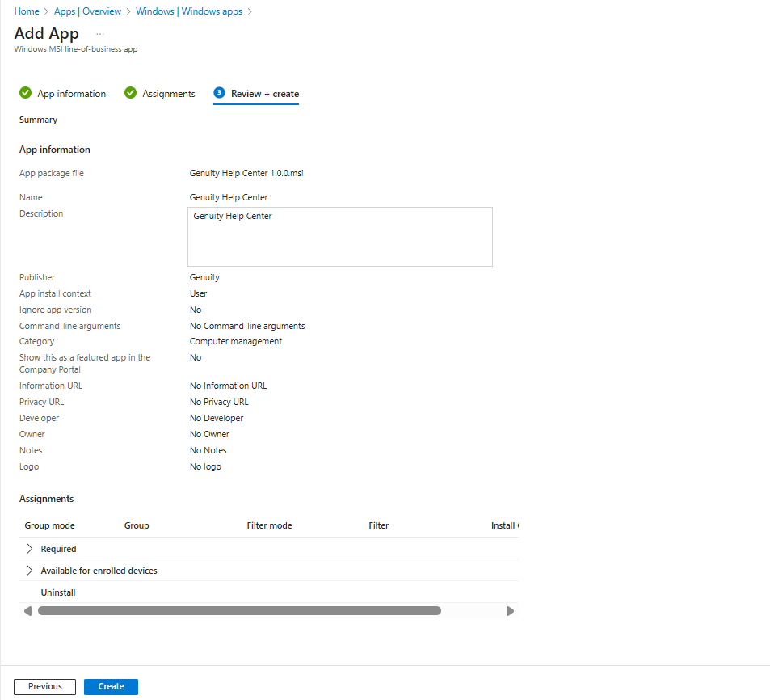Click the App package file label

tap(52, 173)
